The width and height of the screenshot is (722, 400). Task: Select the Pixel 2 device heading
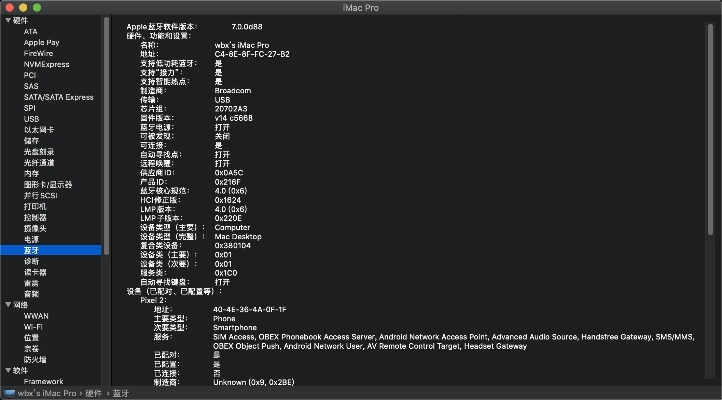coord(153,300)
